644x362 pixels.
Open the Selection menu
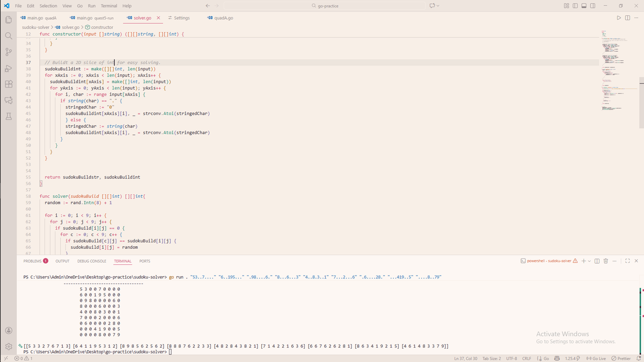tap(48, 6)
